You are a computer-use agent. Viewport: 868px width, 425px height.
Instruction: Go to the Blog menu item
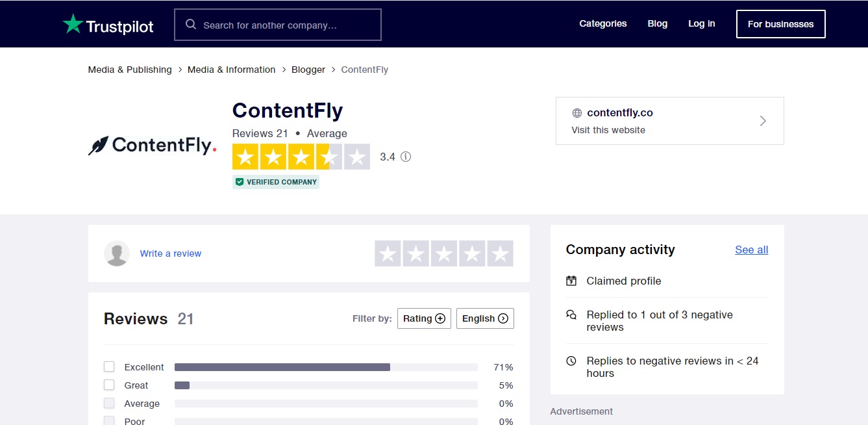[x=658, y=24]
